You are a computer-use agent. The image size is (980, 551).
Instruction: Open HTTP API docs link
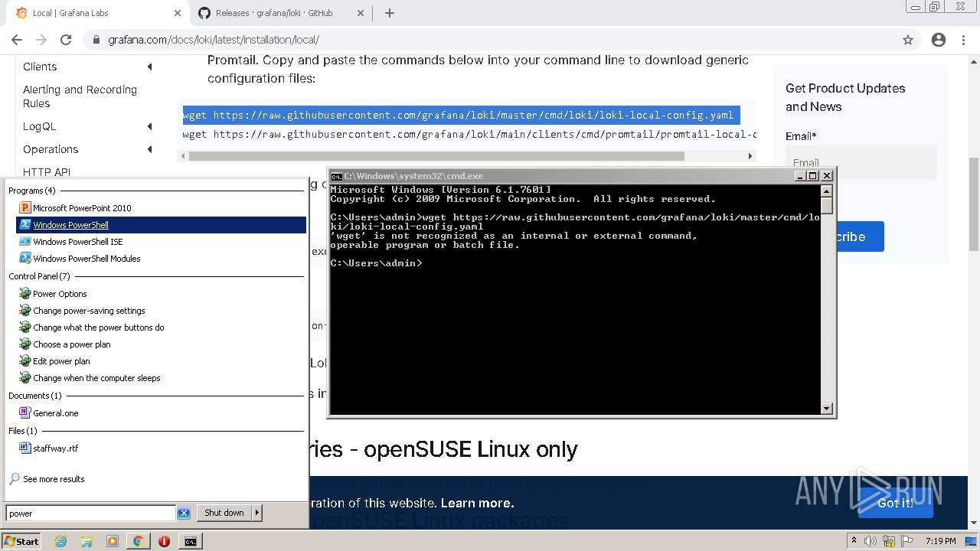pos(47,172)
